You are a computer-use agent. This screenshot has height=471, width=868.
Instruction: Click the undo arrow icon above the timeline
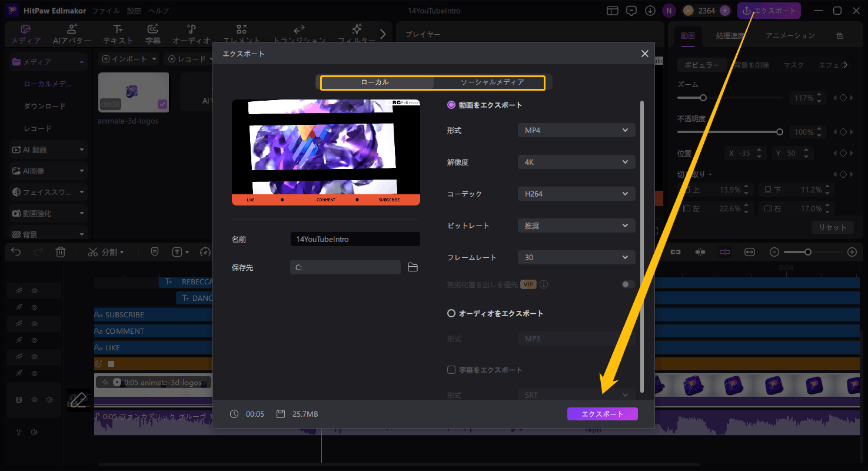point(16,252)
